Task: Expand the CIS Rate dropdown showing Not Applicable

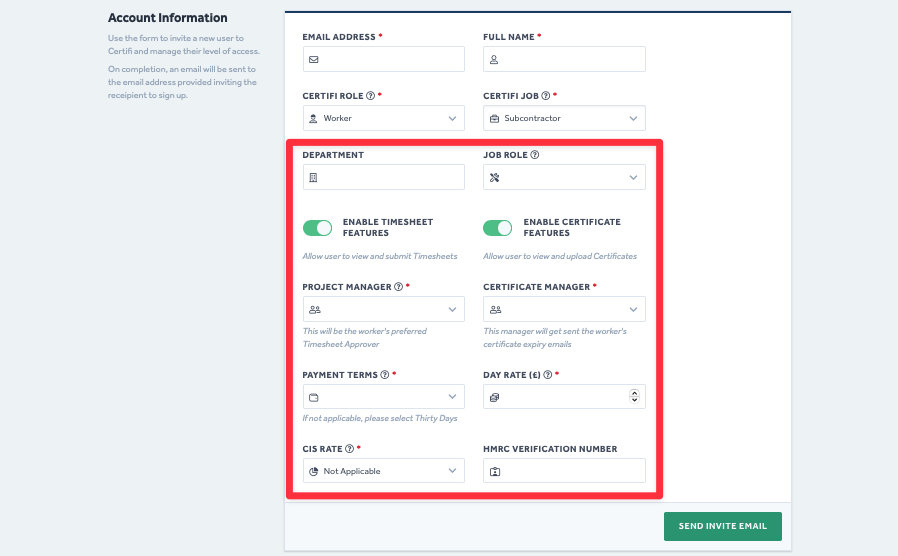Action: pos(384,471)
